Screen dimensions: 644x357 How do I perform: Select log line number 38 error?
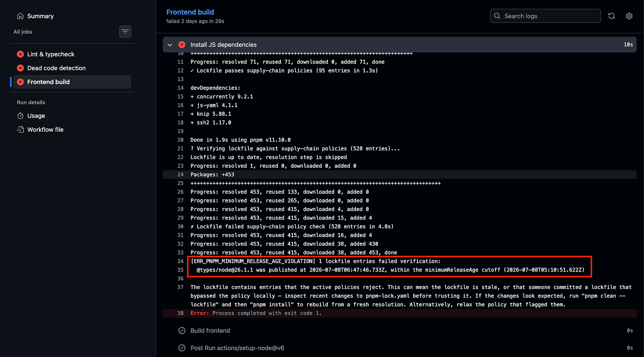[180, 313]
